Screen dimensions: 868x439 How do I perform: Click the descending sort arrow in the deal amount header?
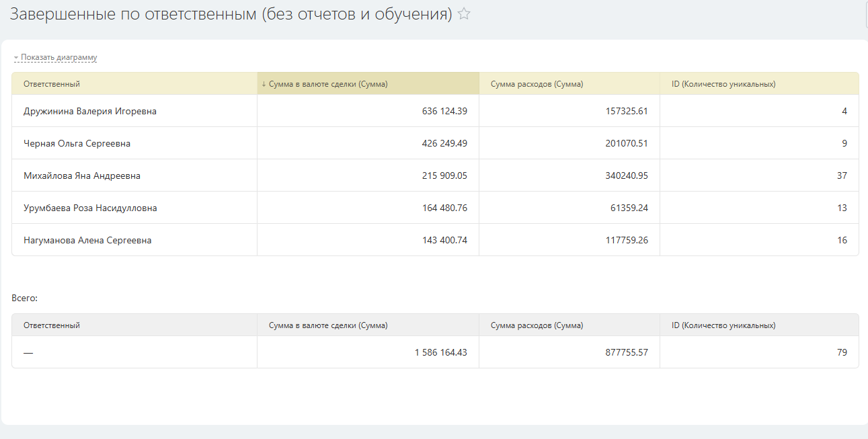[264, 84]
